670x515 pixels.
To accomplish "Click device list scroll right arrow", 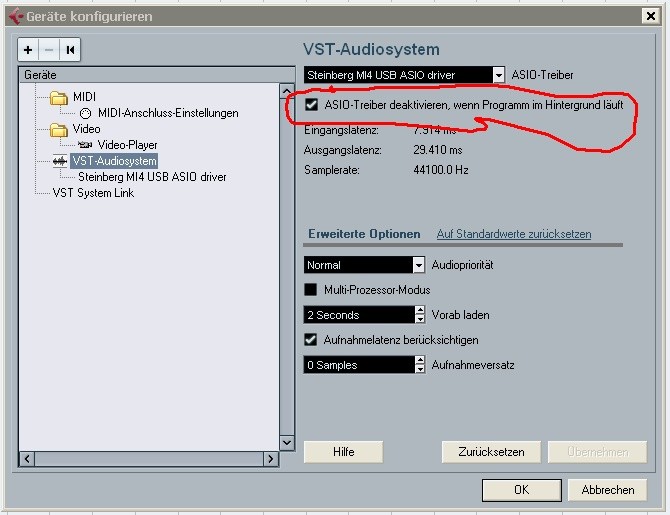I will (x=270, y=459).
